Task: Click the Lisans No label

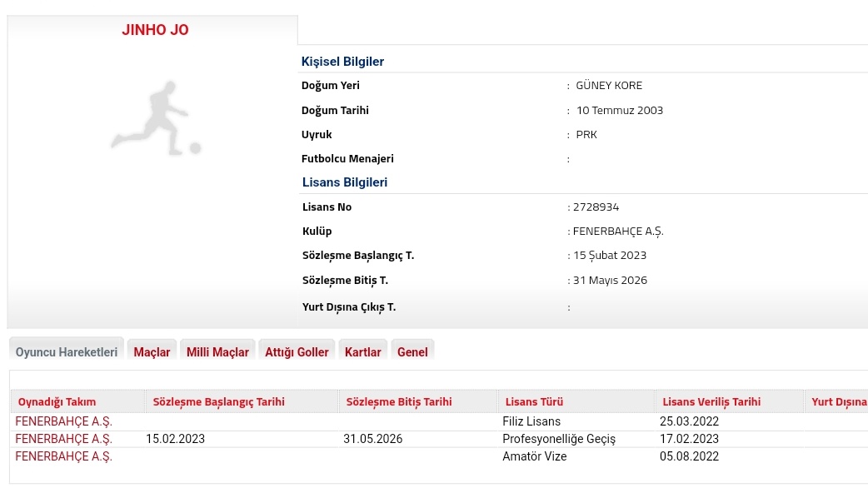Action: click(x=327, y=207)
